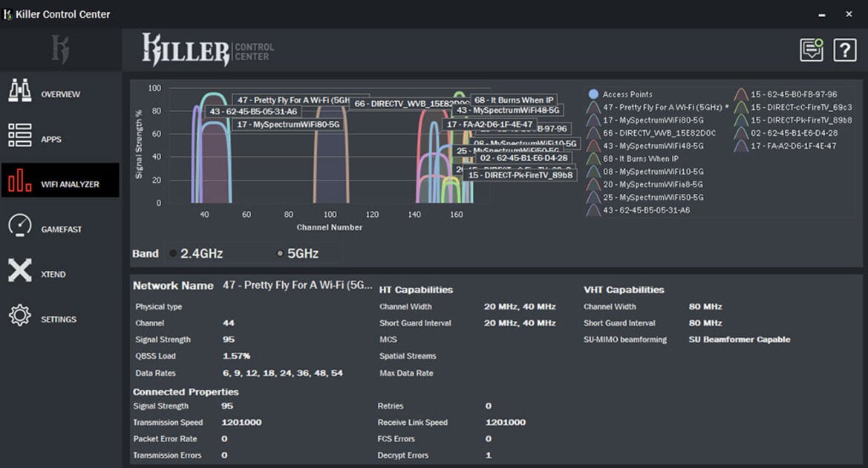
Task: Select legend entry '47 - Pretty Fly For A Wi-Fi (5GHz)'
Action: coord(665,108)
